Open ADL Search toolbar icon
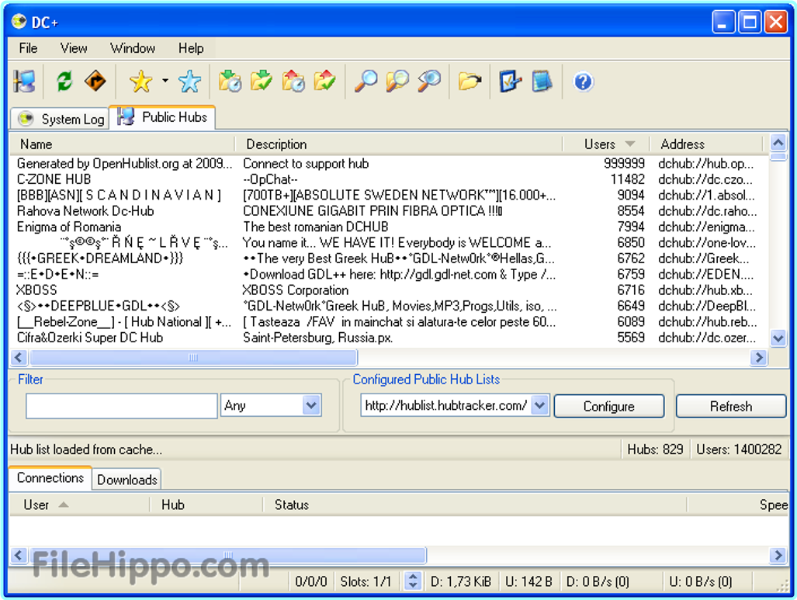The image size is (797, 600). [x=397, y=81]
